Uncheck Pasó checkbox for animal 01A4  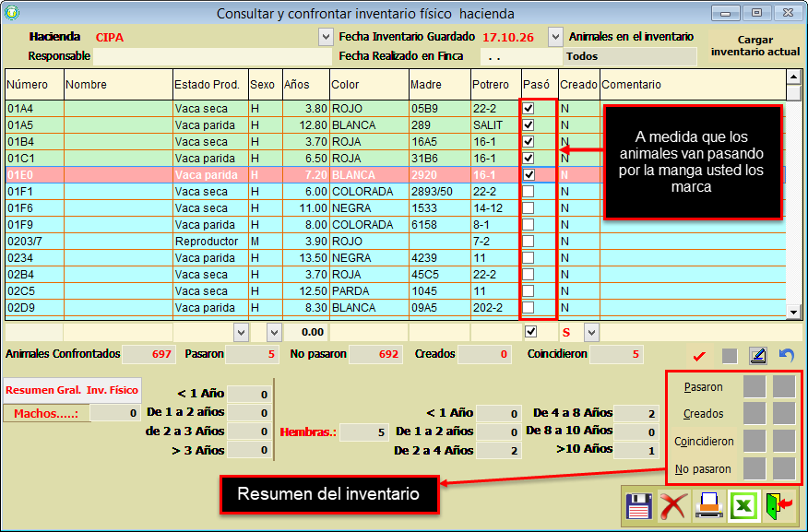pyautogui.click(x=529, y=109)
